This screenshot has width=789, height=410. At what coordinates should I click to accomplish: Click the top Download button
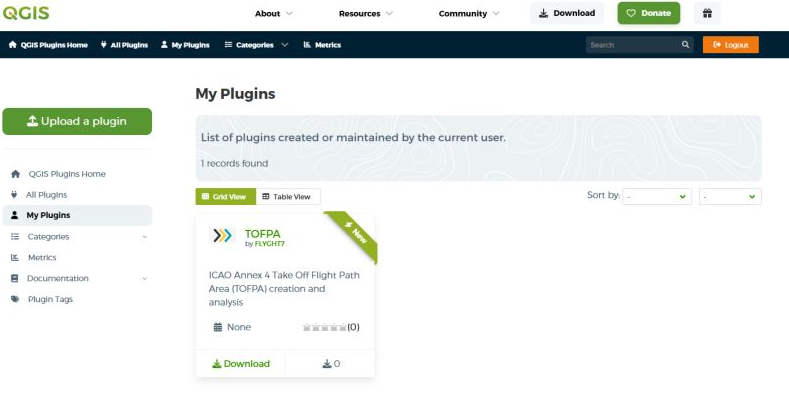[x=567, y=13]
